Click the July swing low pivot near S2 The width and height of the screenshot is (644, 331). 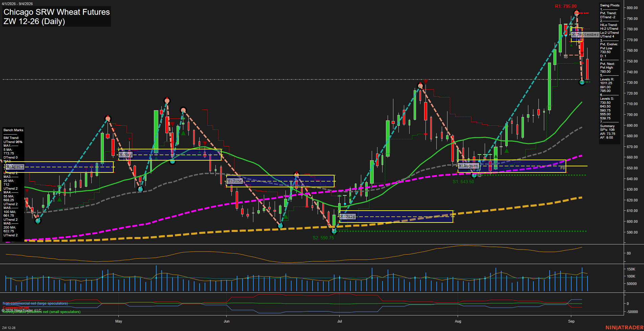click(334, 231)
